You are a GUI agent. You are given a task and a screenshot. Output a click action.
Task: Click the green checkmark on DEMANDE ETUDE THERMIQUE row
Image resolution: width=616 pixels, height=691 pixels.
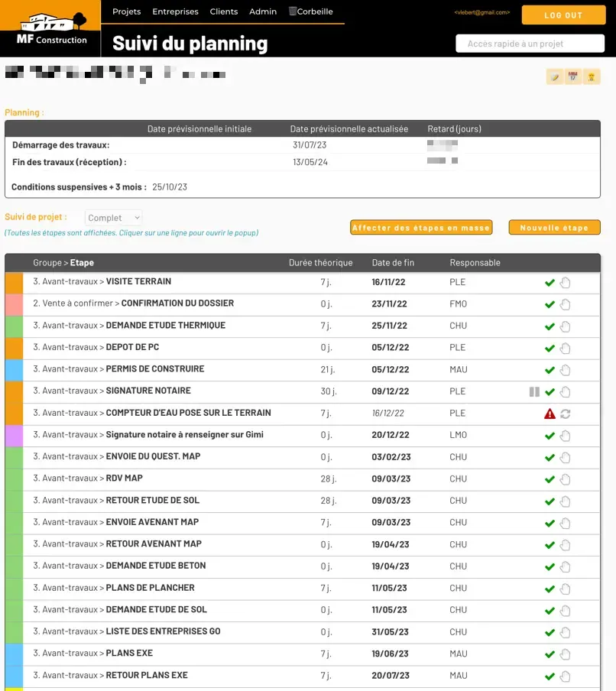point(550,326)
